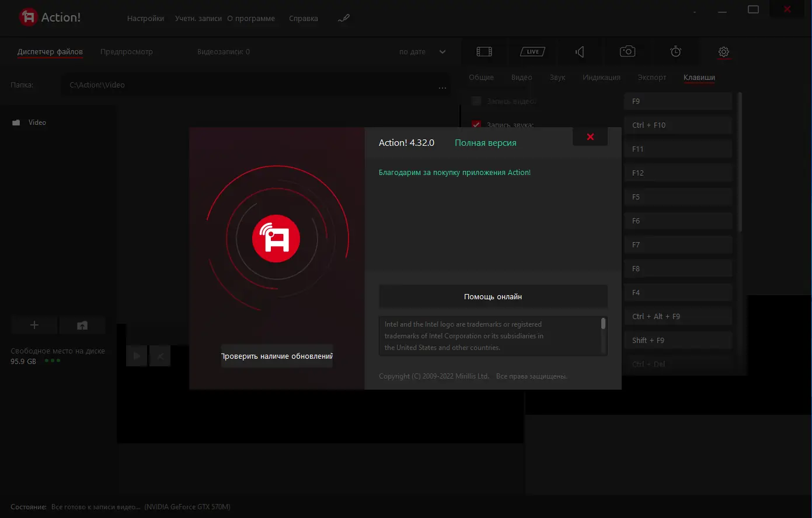Click the play button under file list
This screenshot has width=812, height=518.
(137, 356)
